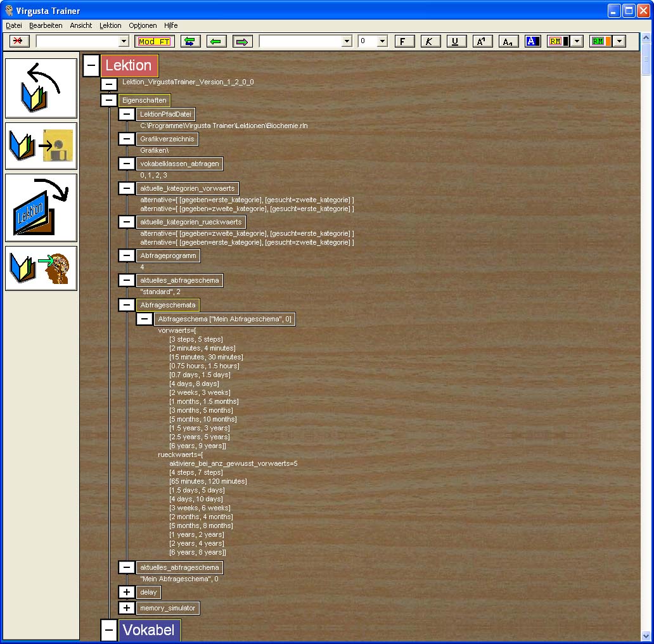This screenshot has width=654, height=644.
Task: Click the vertical scrollbar down arrow
Action: pos(646,636)
